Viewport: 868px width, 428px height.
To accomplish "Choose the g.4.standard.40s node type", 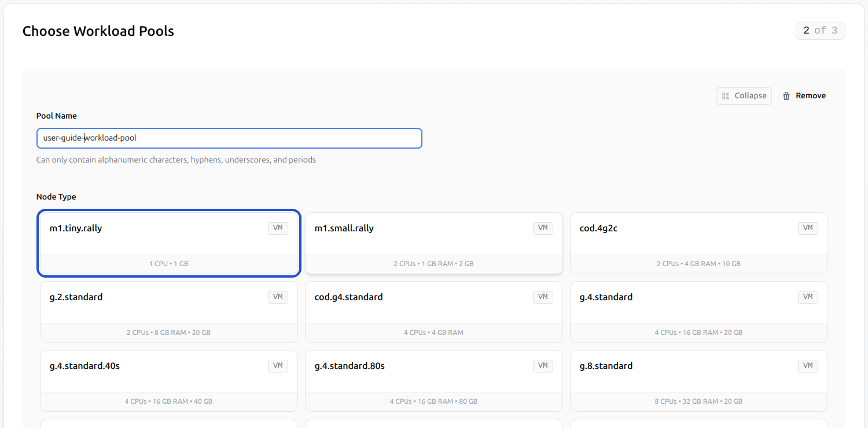I will (169, 381).
